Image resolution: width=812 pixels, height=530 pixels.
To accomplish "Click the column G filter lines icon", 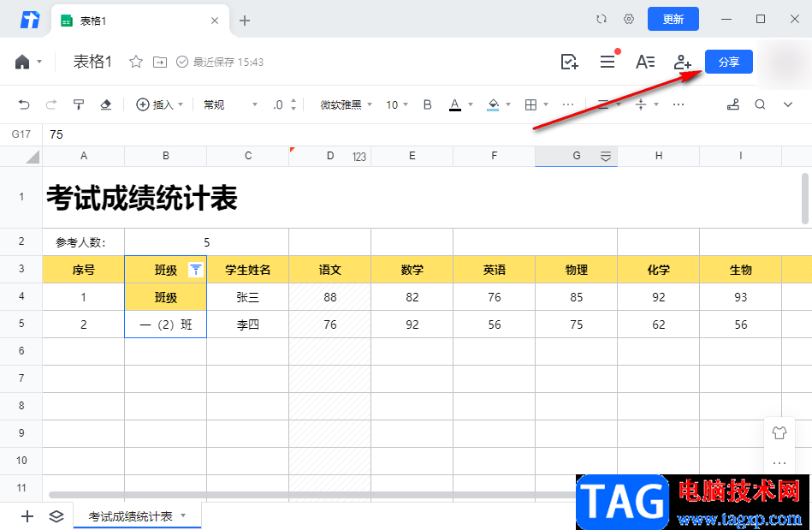I will 606,157.
